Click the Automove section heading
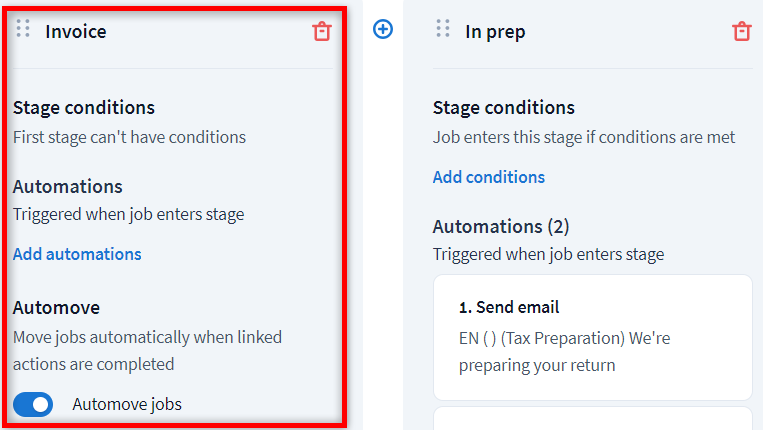 point(56,307)
